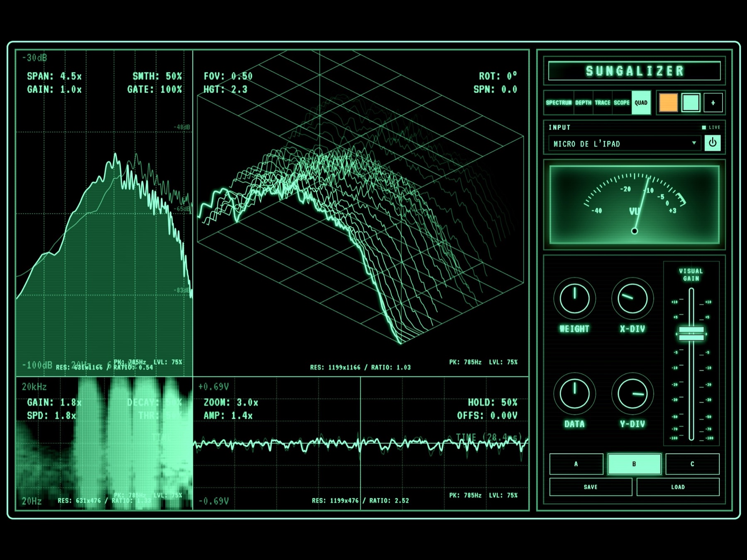This screenshot has width=747, height=560.
Task: Click the input dropdown arrow
Action: click(694, 143)
